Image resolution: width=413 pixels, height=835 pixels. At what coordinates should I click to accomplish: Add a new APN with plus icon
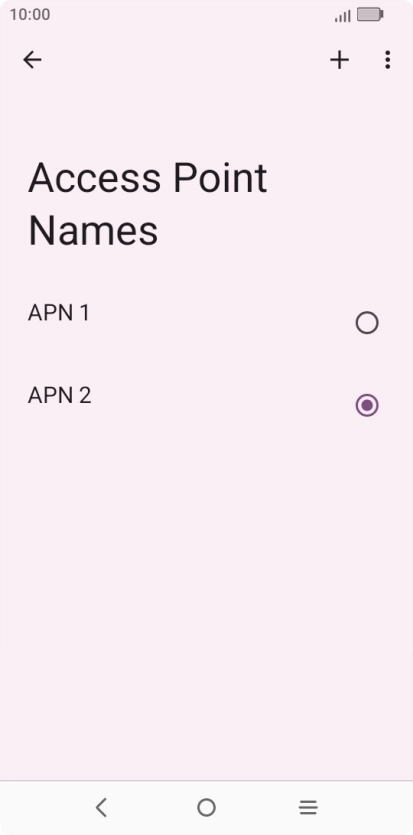tap(340, 60)
